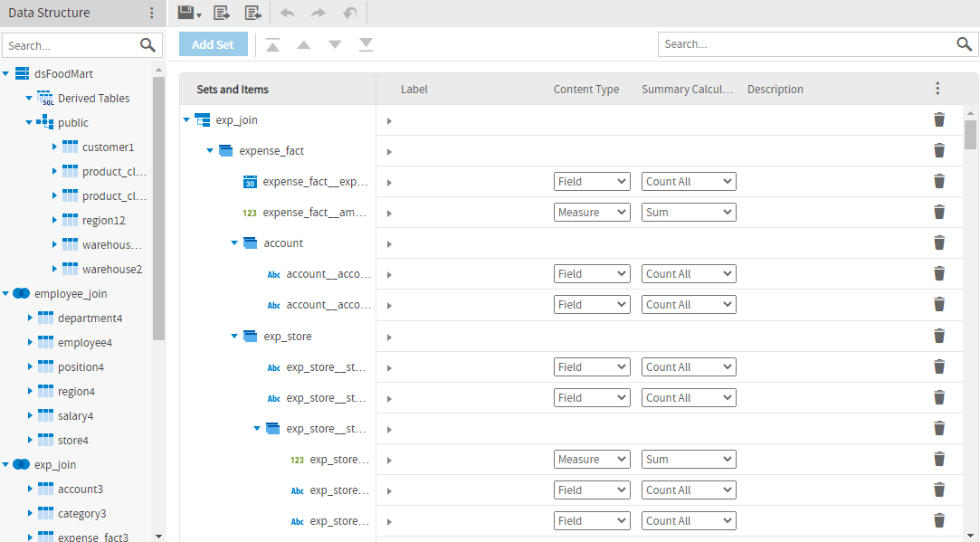Expand the region12 table
The image size is (980, 542).
click(54, 220)
